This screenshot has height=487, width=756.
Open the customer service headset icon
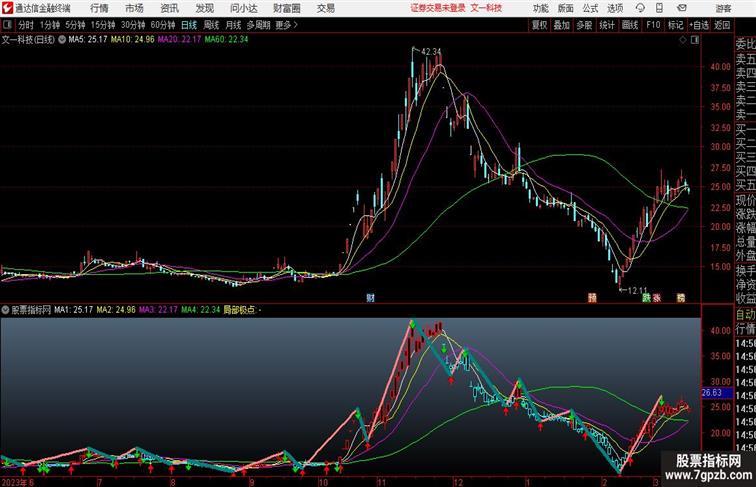click(x=640, y=8)
